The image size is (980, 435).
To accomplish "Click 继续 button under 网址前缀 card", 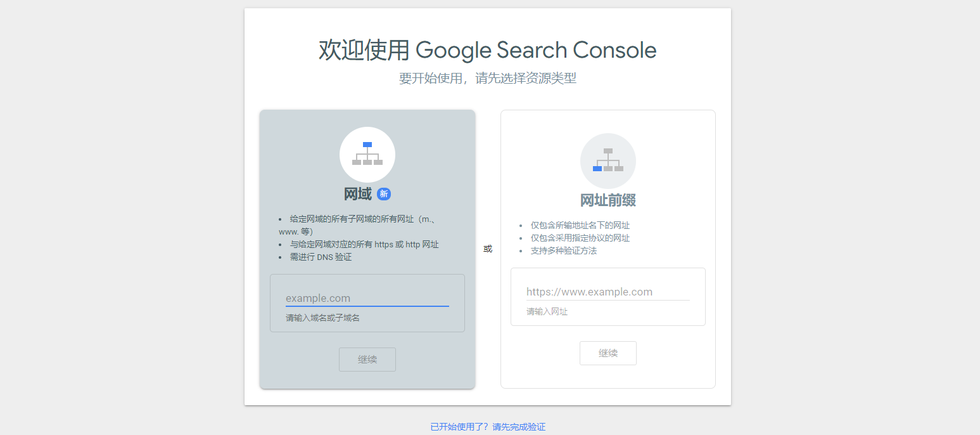I will [x=608, y=353].
